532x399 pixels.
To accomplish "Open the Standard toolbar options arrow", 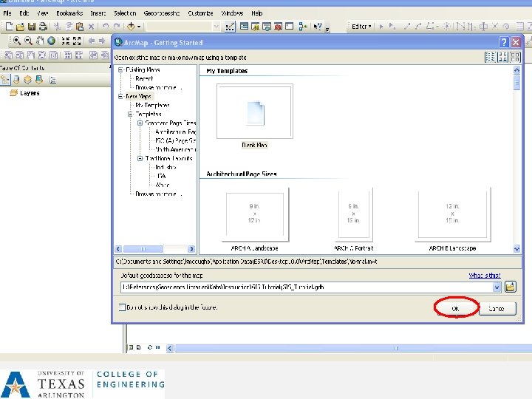I will click(x=327, y=29).
